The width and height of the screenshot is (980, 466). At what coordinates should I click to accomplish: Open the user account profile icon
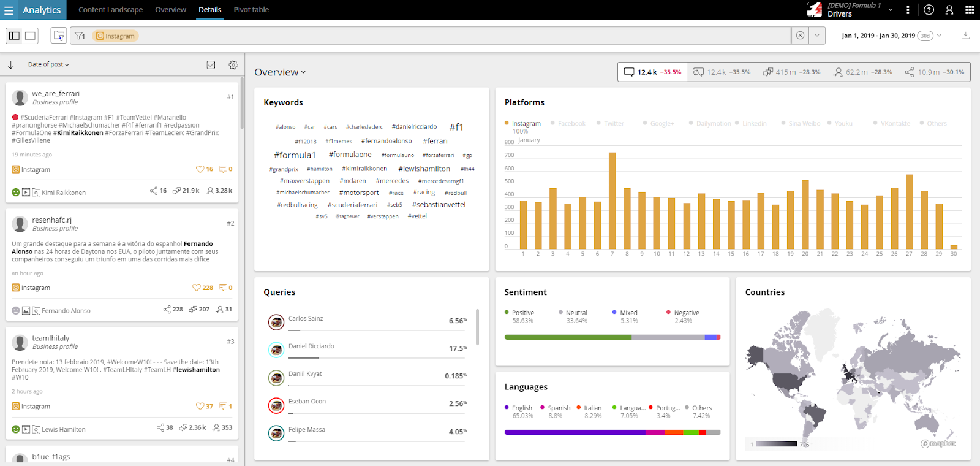[x=949, y=10]
